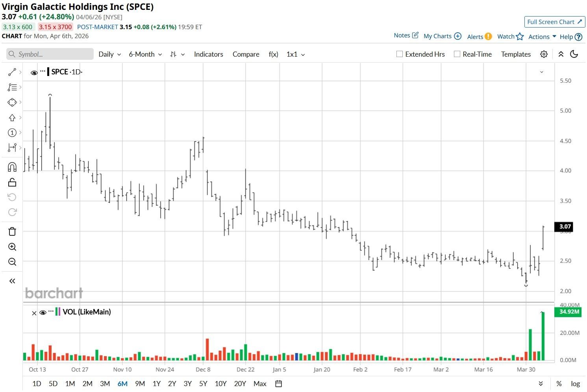The height and width of the screenshot is (392, 587).
Task: Remove the VOL indicator pane
Action: pyautogui.click(x=34, y=313)
